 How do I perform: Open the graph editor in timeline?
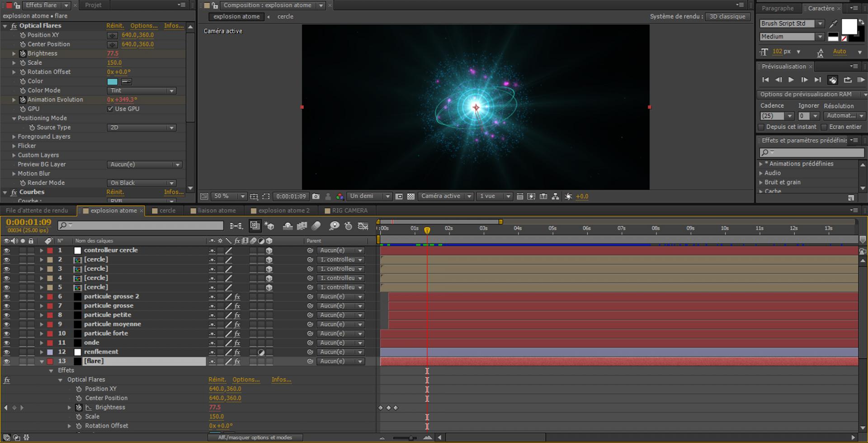[x=363, y=225]
